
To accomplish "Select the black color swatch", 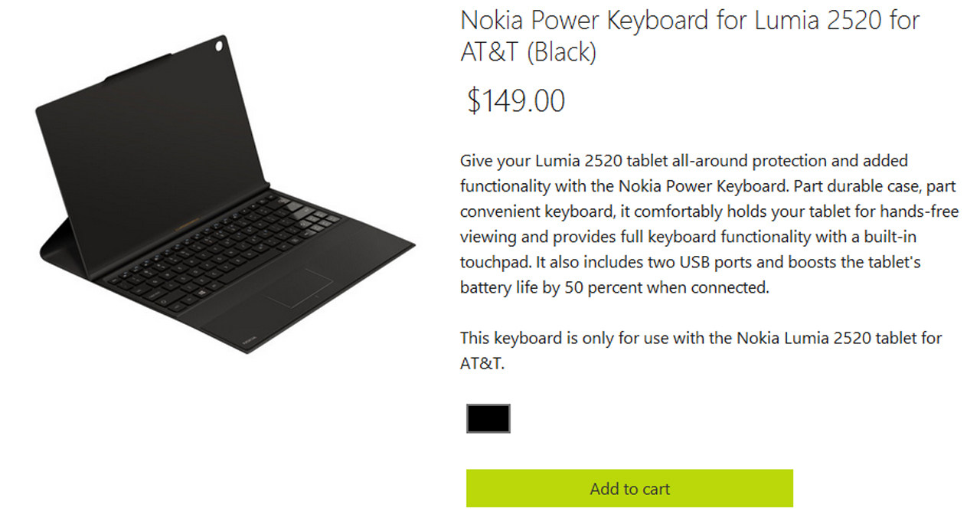I will point(488,418).
